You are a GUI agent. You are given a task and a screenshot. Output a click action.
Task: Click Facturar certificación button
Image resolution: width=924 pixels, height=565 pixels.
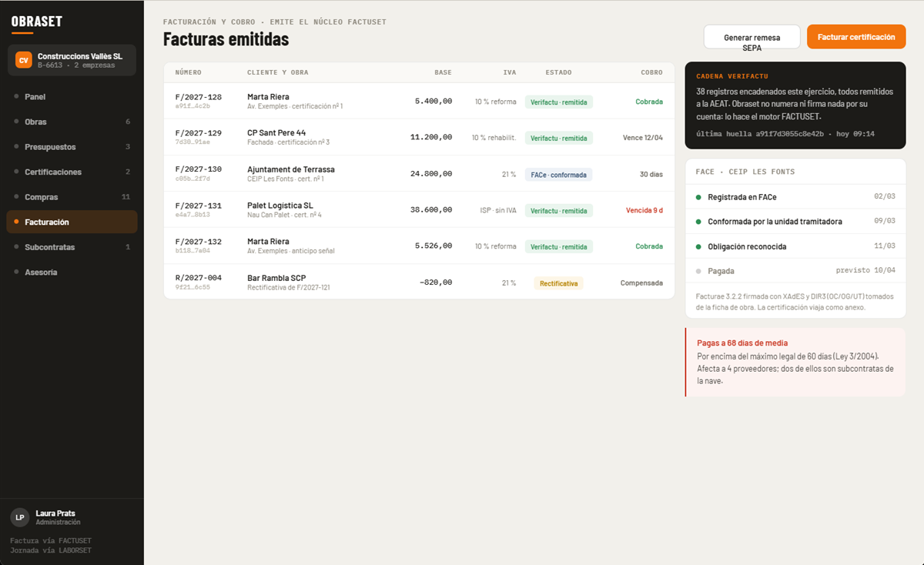point(856,37)
